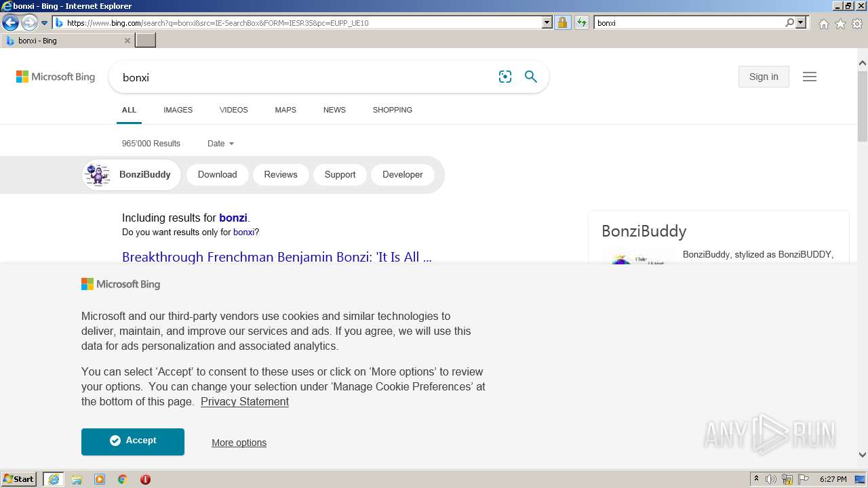Click the address bar URL field
The width and height of the screenshot is (868, 488).
(x=302, y=22)
